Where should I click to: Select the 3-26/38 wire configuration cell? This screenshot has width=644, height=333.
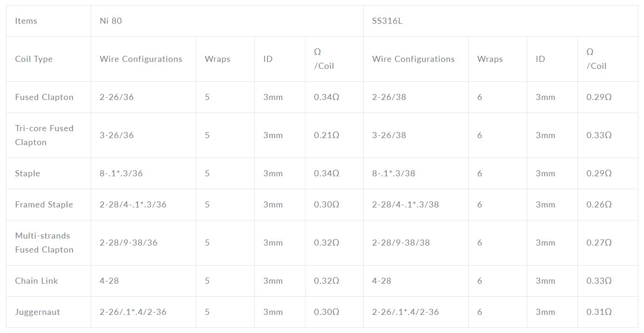coord(416,135)
